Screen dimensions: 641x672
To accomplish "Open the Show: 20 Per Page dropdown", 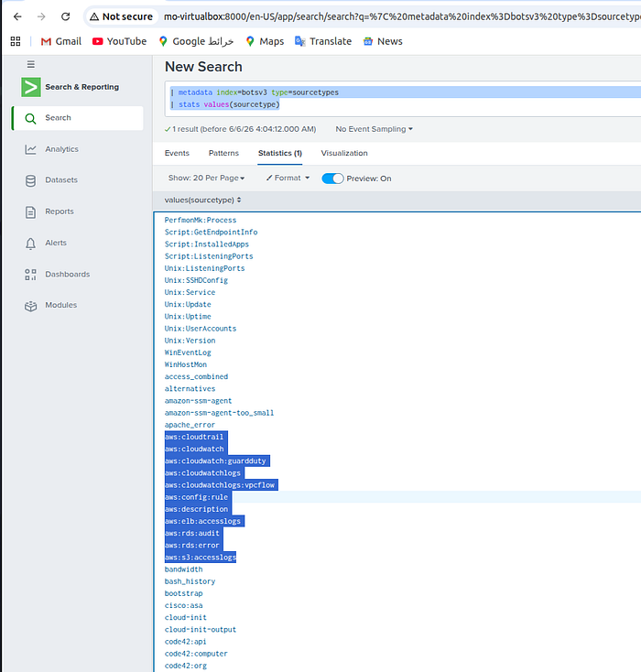I will tap(206, 178).
